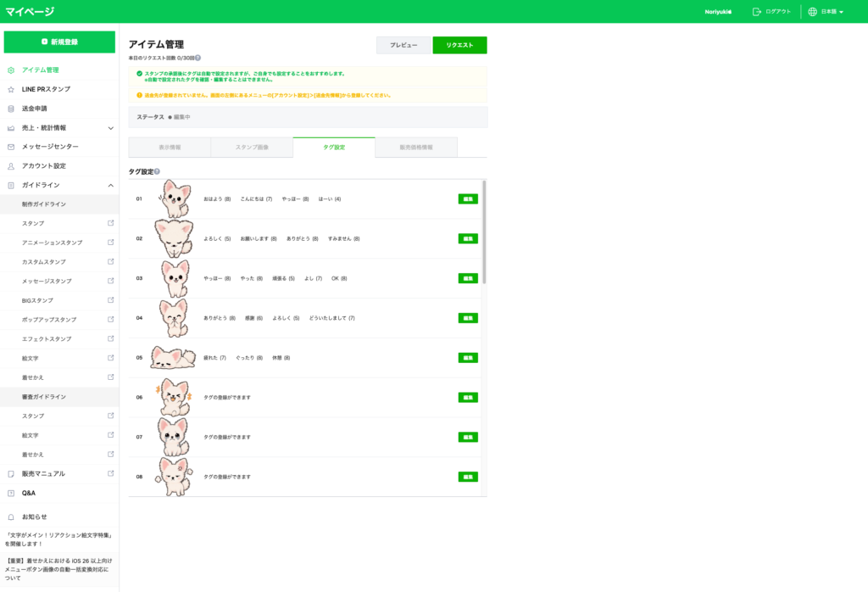868x592 pixels.
Task: Click the ログアウト link
Action: point(778,12)
